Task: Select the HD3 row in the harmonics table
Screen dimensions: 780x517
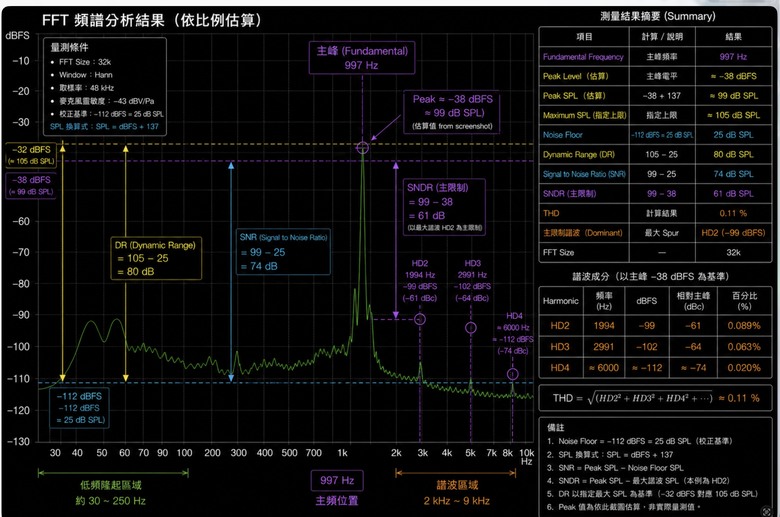Action: tap(655, 346)
